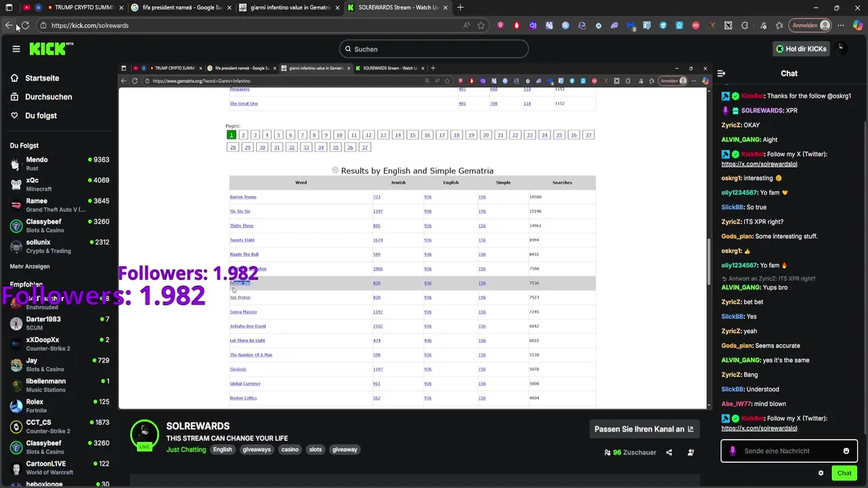Open xQc channel in followed list
Screen dimensions: 868x488
point(60,184)
